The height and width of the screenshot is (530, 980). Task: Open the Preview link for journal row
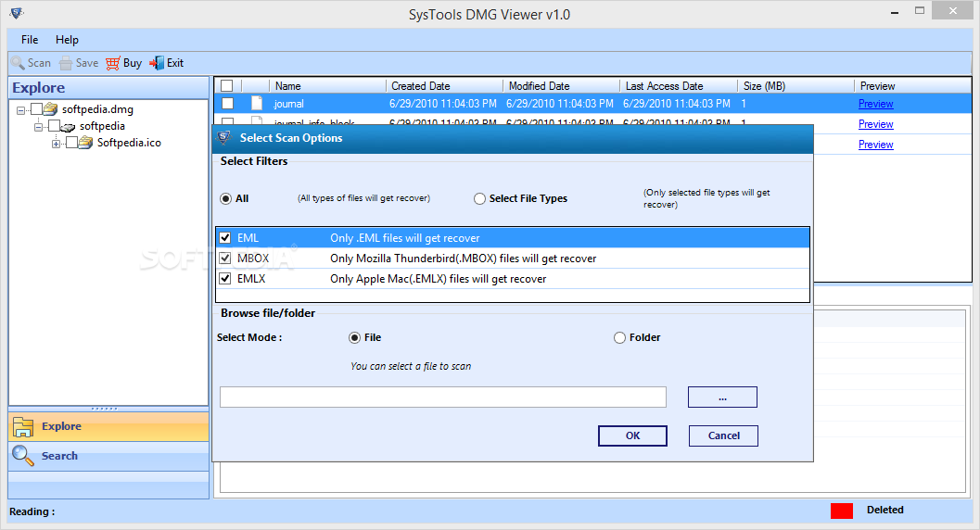pyautogui.click(x=875, y=104)
